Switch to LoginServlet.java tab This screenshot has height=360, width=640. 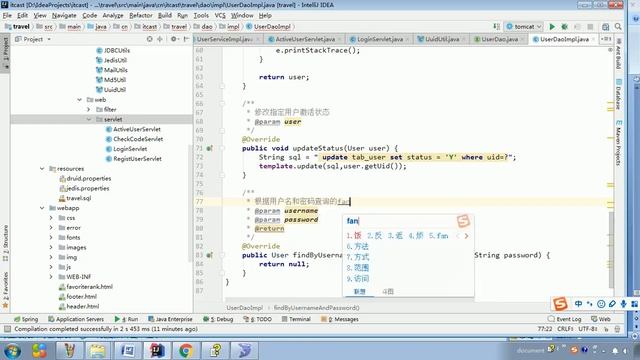380,39
